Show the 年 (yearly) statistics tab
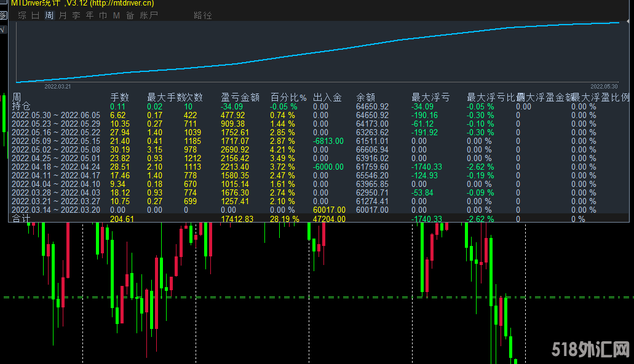Image resolution: width=634 pixels, height=364 pixels. tap(90, 15)
